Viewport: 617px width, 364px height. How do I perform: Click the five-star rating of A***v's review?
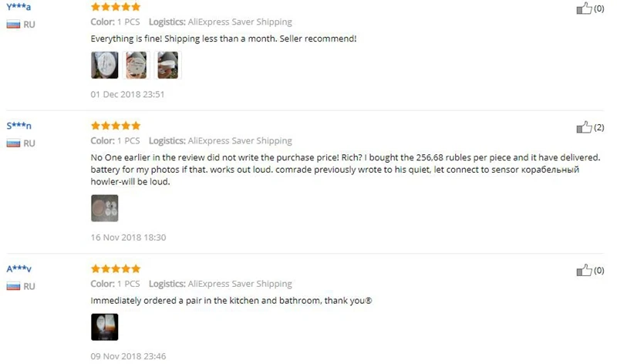click(x=115, y=269)
